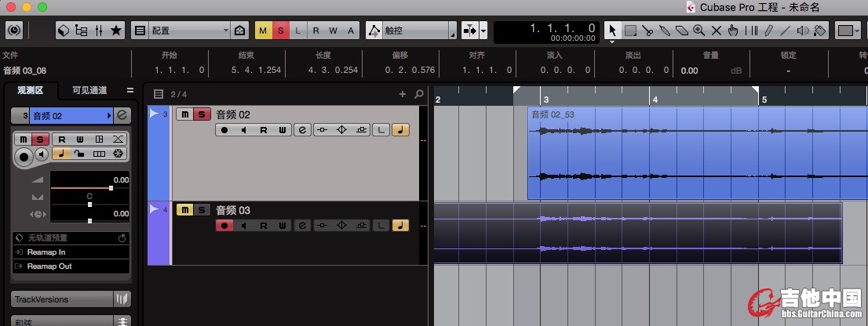Pick the Zoom magnifier tool
Image resolution: width=868 pixels, height=326 pixels.
[698, 31]
